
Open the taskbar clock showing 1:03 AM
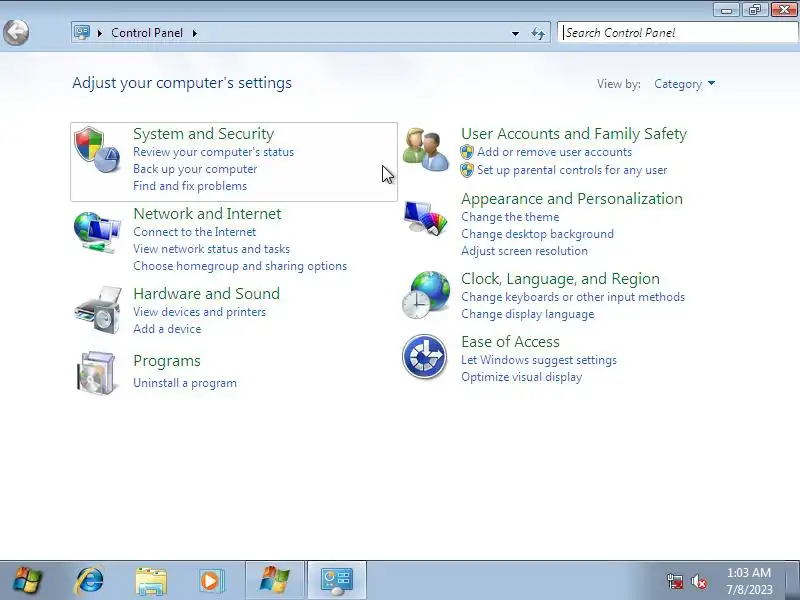point(749,581)
